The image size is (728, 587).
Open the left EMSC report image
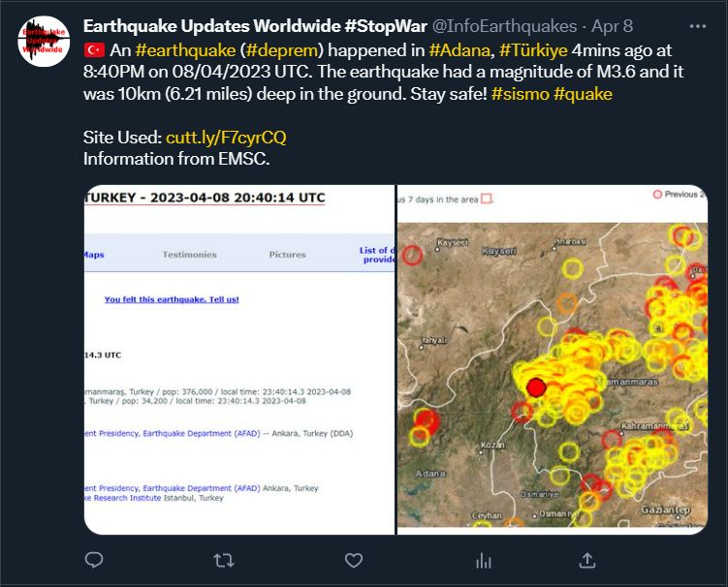(238, 358)
